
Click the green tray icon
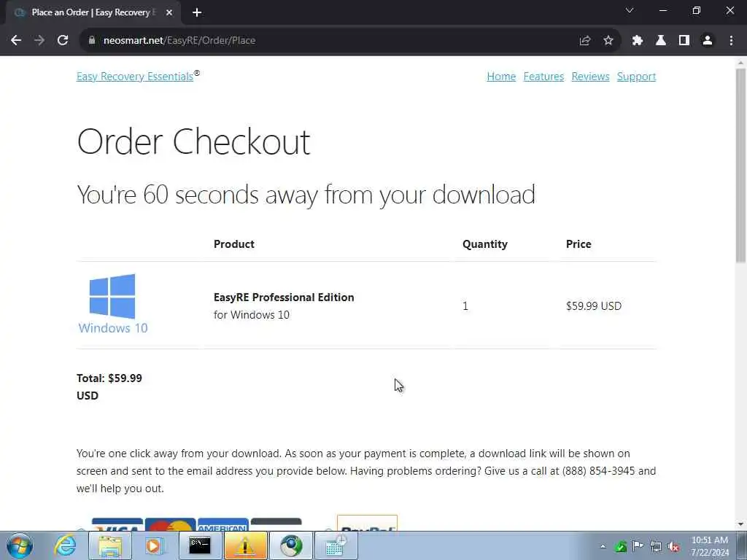coord(620,547)
